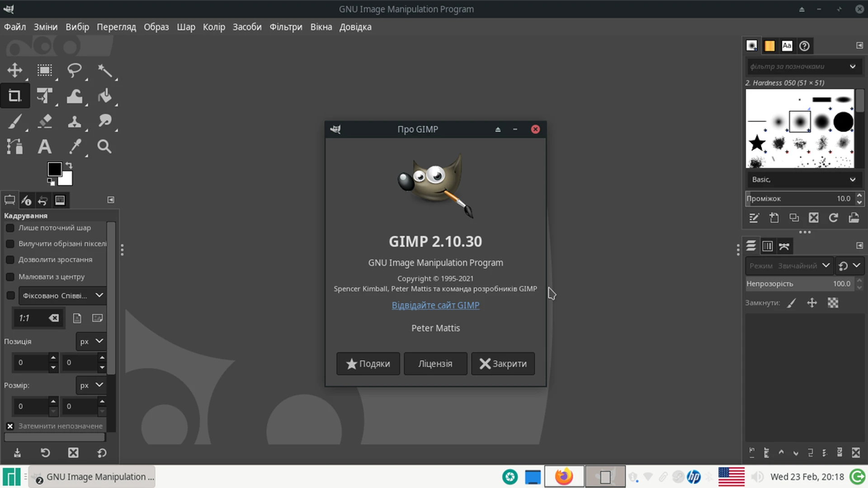
Task: Open the 'Відвідайте сайт GIMP' link
Action: (435, 305)
